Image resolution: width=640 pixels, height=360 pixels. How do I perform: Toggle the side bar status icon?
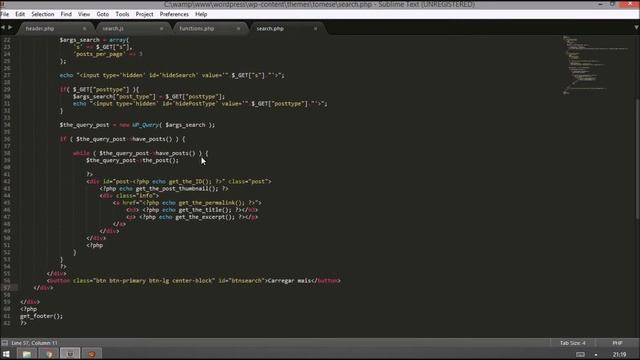(4, 343)
